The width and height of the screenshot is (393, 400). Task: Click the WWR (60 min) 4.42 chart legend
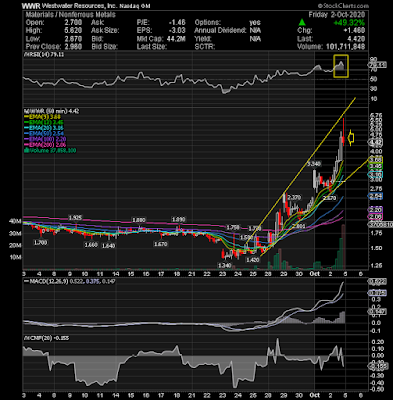(51, 111)
